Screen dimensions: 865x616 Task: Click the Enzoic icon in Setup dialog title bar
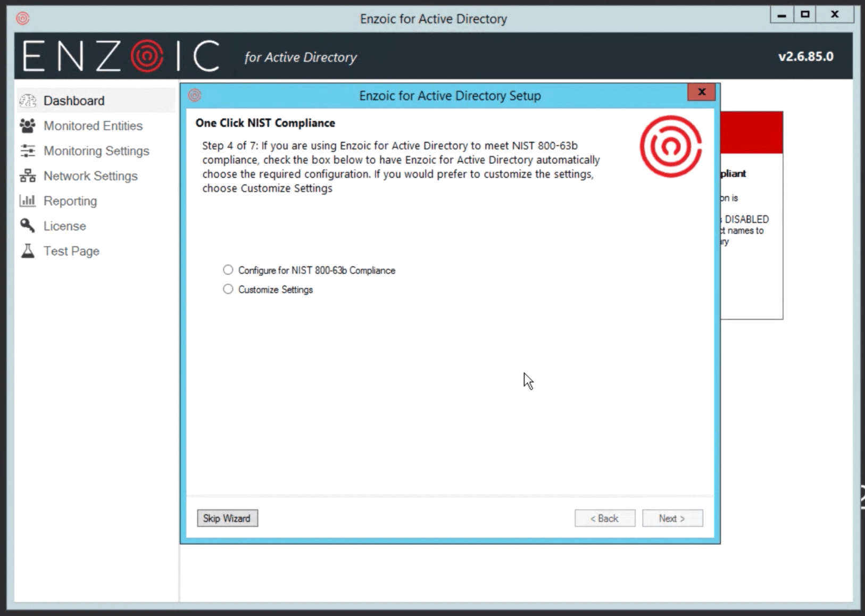195,95
